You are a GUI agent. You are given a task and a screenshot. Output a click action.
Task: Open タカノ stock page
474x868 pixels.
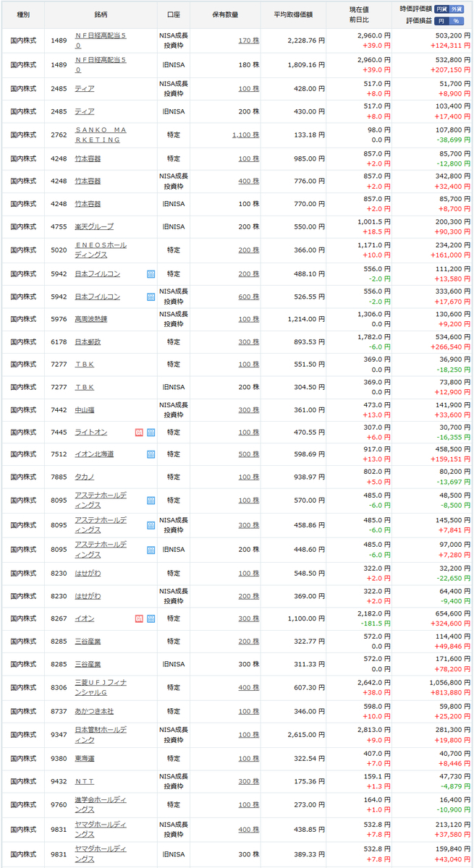click(x=85, y=477)
